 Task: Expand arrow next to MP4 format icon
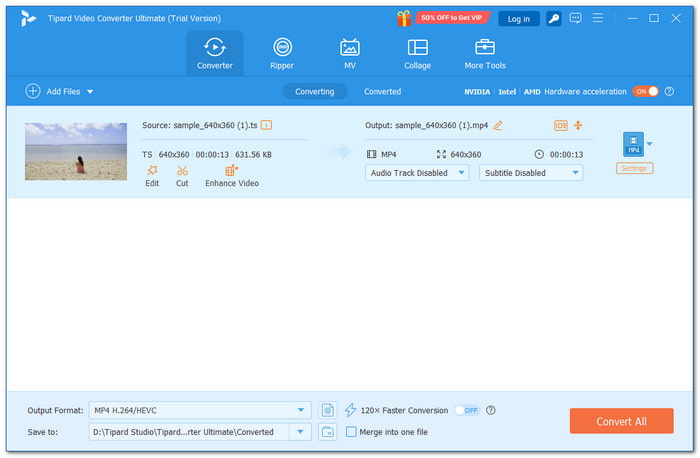(x=650, y=144)
